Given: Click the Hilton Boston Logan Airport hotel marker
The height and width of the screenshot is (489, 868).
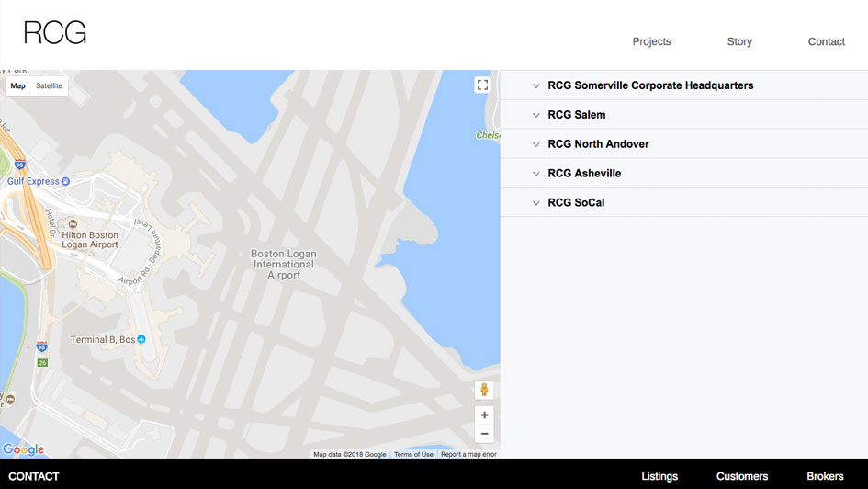Looking at the screenshot, I should 73,223.
